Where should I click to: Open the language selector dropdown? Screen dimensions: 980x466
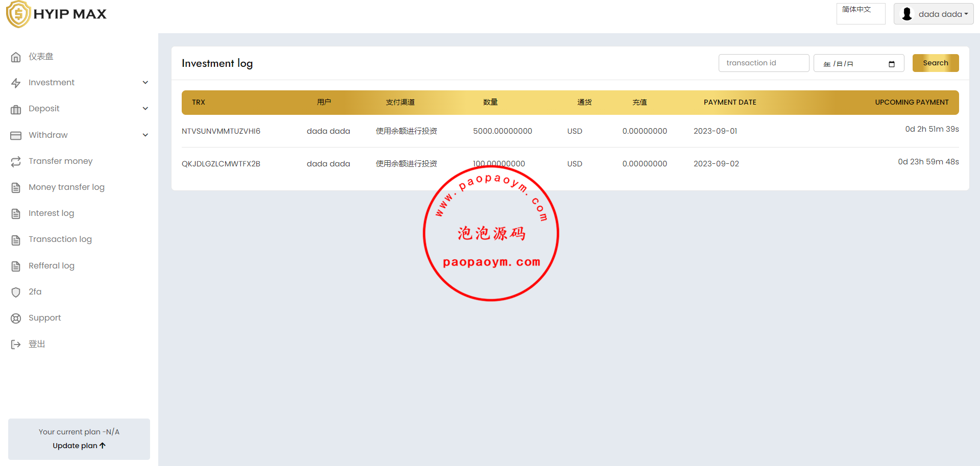861,14
